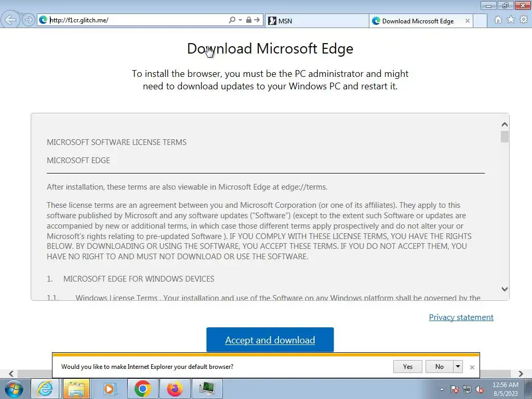
Task: Open Windows Explorer from the taskbar
Action: coord(76,389)
